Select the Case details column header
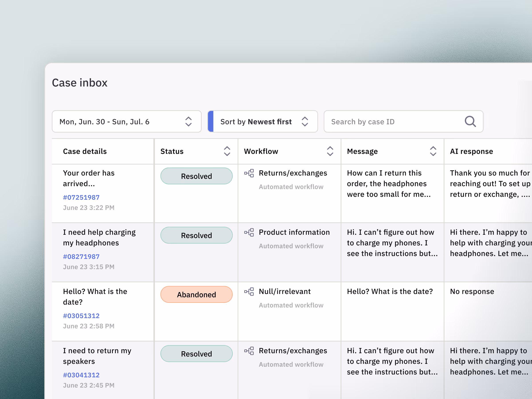The width and height of the screenshot is (532, 399). pos(85,151)
